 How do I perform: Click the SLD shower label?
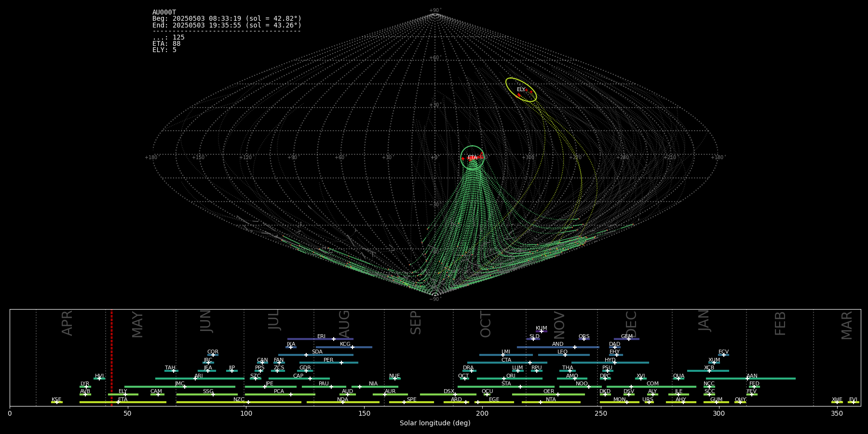point(534,337)
